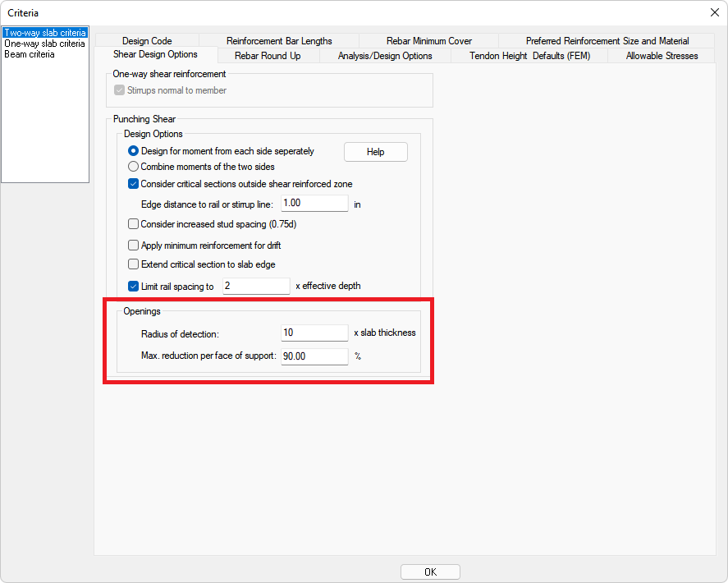The width and height of the screenshot is (728, 583).
Task: Switch to the Rebar Round Up tab
Action: 268,56
